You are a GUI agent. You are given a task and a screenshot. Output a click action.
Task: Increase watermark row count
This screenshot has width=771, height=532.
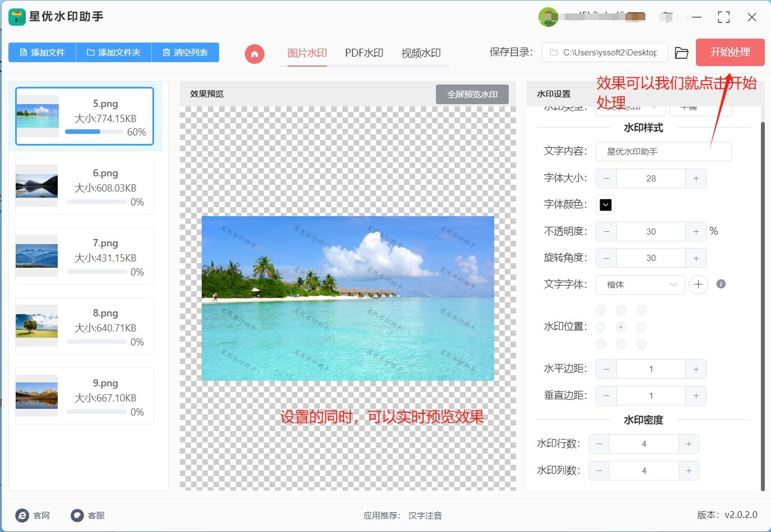(689, 444)
